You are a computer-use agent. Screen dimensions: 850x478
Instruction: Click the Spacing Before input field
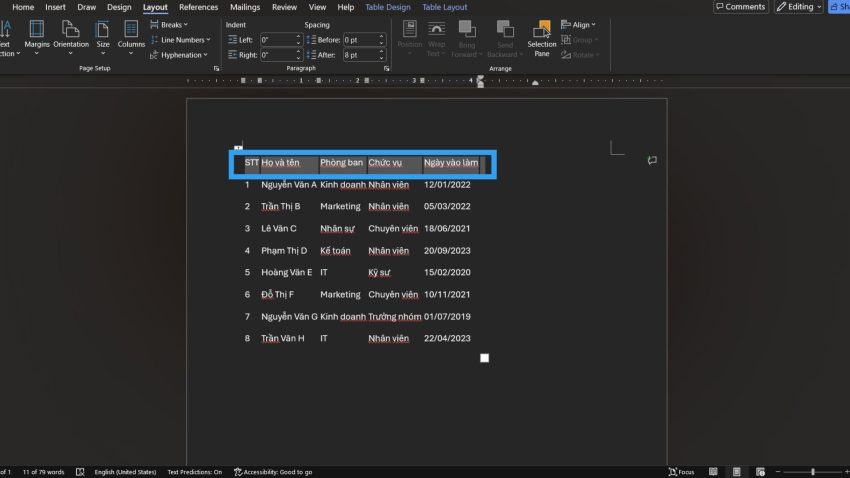click(x=360, y=40)
